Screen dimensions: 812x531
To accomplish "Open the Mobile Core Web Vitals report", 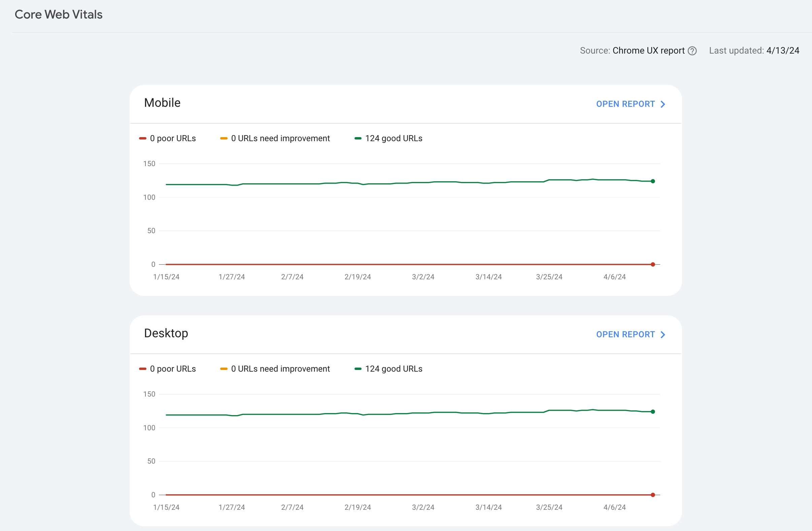I will [631, 104].
